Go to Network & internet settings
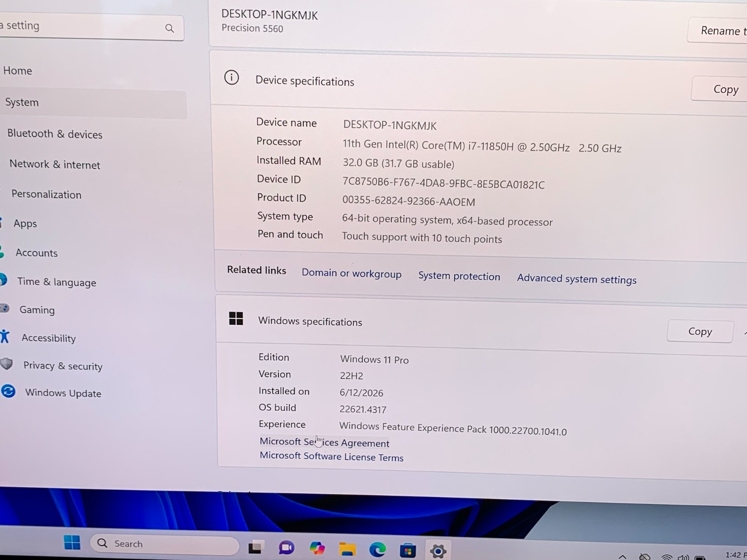Screen dimensions: 747x560 click(x=55, y=164)
